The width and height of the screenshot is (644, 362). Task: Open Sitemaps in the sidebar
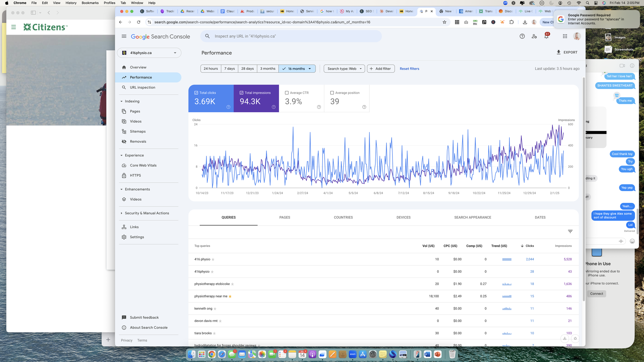click(138, 131)
